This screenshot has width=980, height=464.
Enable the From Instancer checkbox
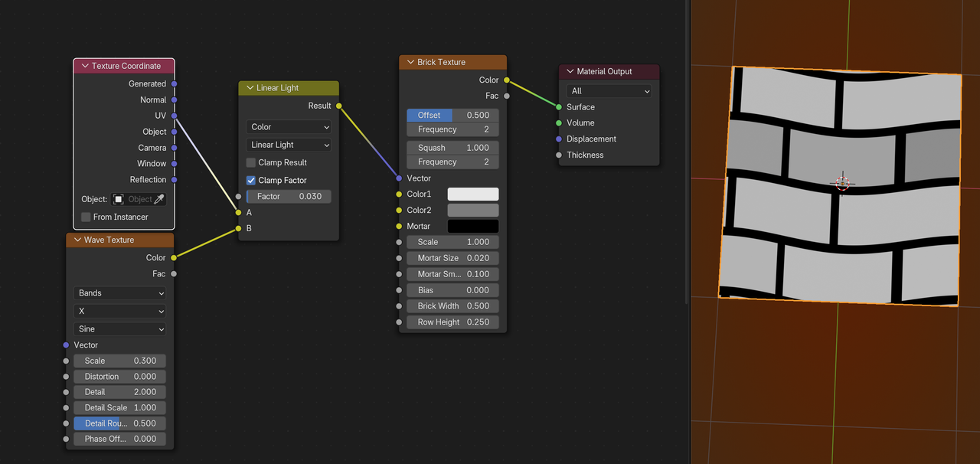pos(86,217)
